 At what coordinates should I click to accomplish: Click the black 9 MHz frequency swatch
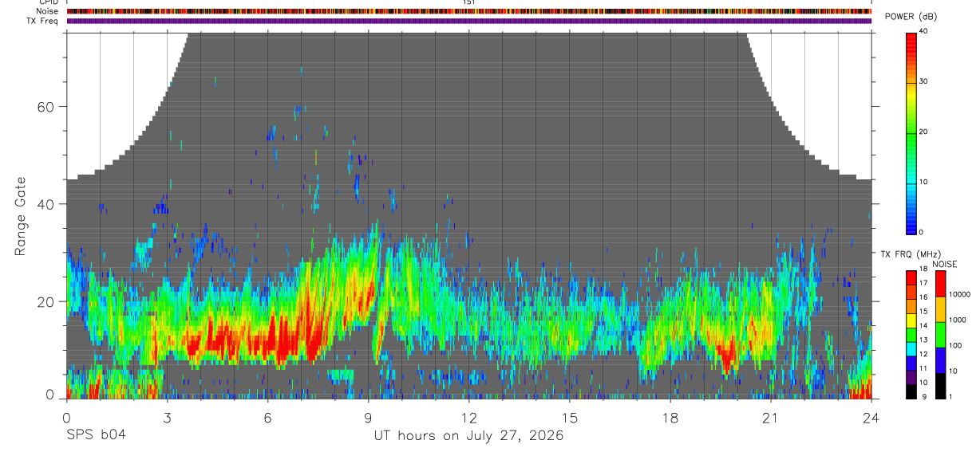912,392
